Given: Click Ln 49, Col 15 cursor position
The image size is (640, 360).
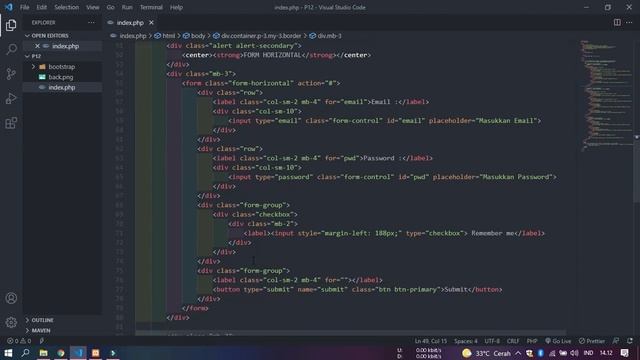Looking at the screenshot, I should click(x=431, y=341).
